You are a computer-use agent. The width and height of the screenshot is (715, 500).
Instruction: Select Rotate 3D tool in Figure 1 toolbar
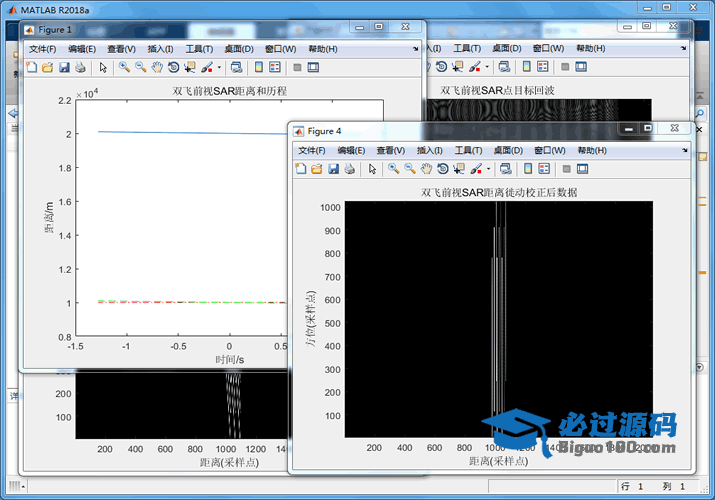point(173,67)
